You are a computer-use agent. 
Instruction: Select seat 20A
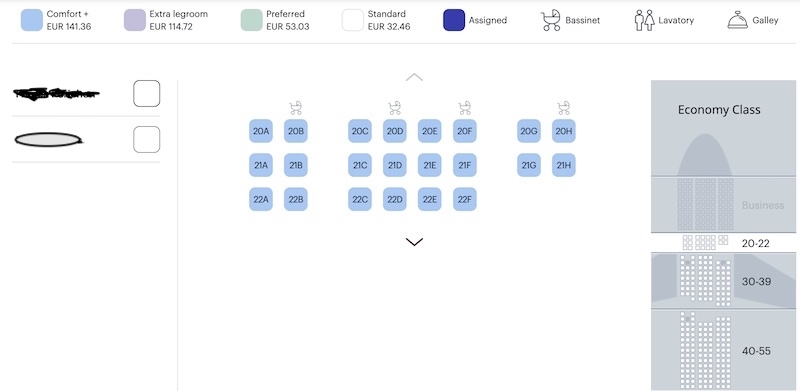[261, 131]
